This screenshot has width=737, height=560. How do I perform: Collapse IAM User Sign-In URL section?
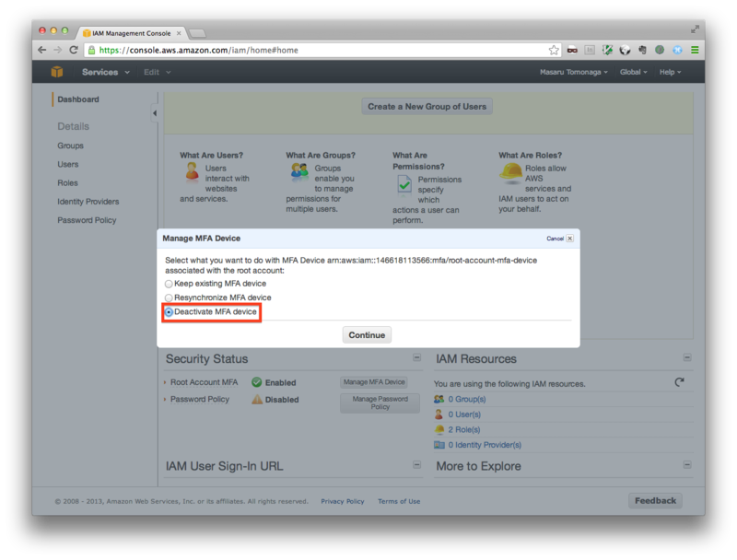[417, 464]
